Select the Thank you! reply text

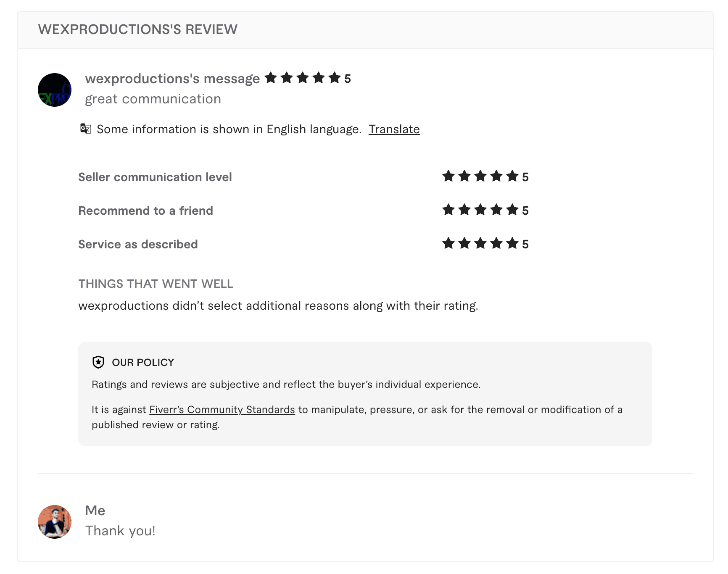pos(120,530)
